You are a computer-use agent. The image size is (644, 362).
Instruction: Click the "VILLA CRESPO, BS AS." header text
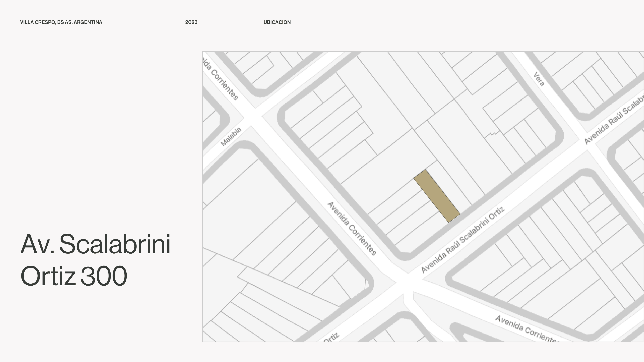tap(46, 22)
